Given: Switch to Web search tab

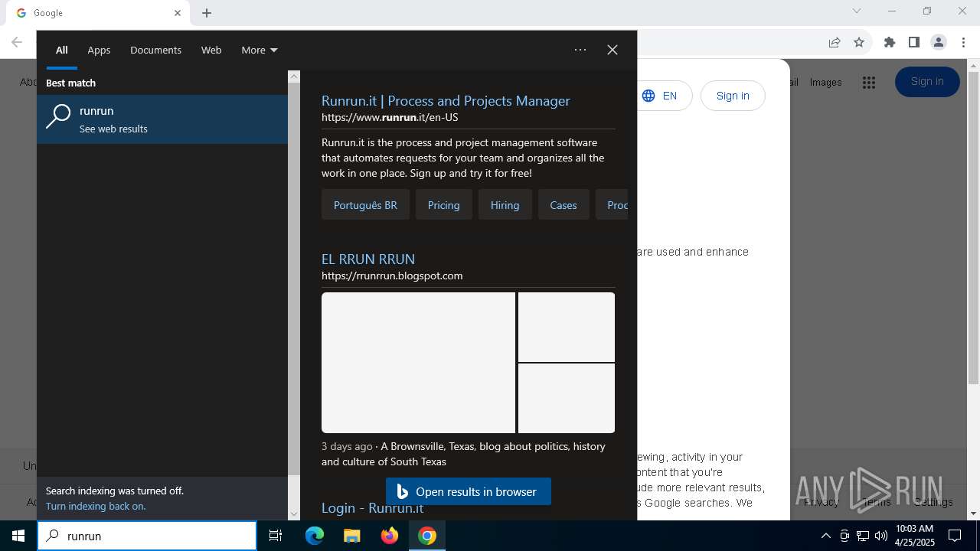Looking at the screenshot, I should 211,50.
